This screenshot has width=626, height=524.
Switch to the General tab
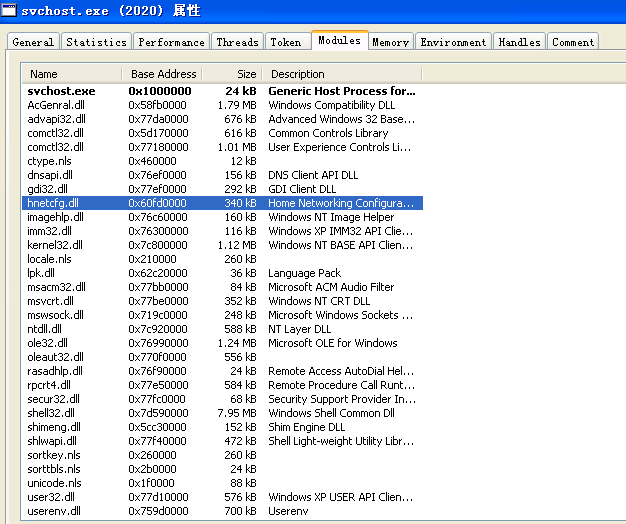(33, 42)
